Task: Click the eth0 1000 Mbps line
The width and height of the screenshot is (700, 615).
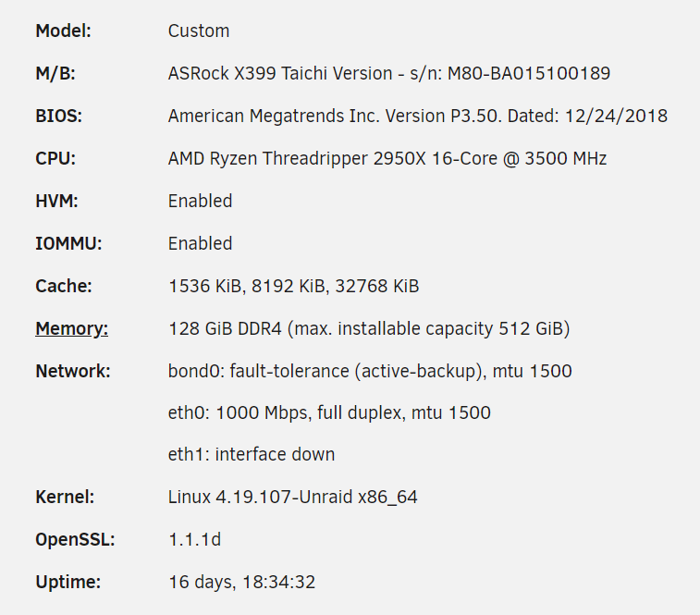Action: tap(329, 412)
